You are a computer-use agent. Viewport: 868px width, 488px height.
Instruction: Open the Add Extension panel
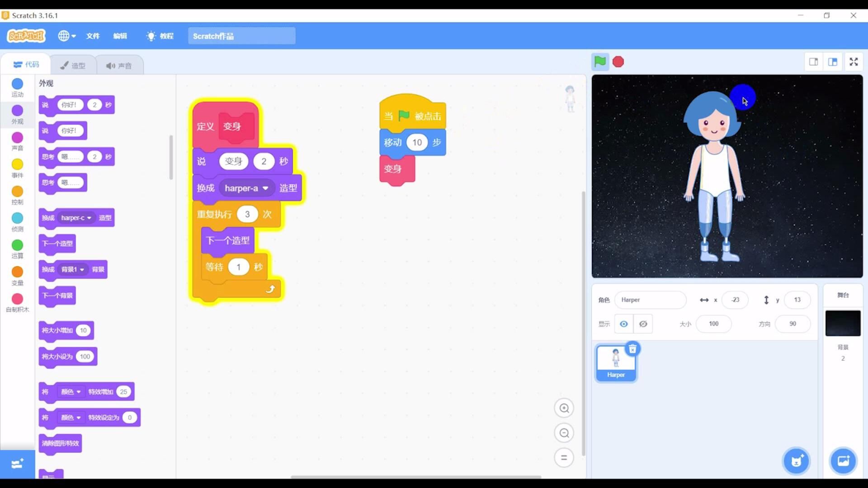coord(17,464)
